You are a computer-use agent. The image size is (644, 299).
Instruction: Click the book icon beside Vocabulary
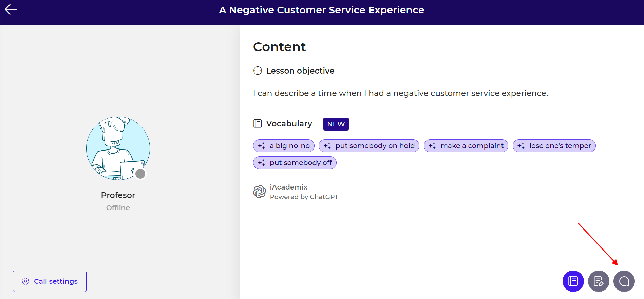coord(258,123)
